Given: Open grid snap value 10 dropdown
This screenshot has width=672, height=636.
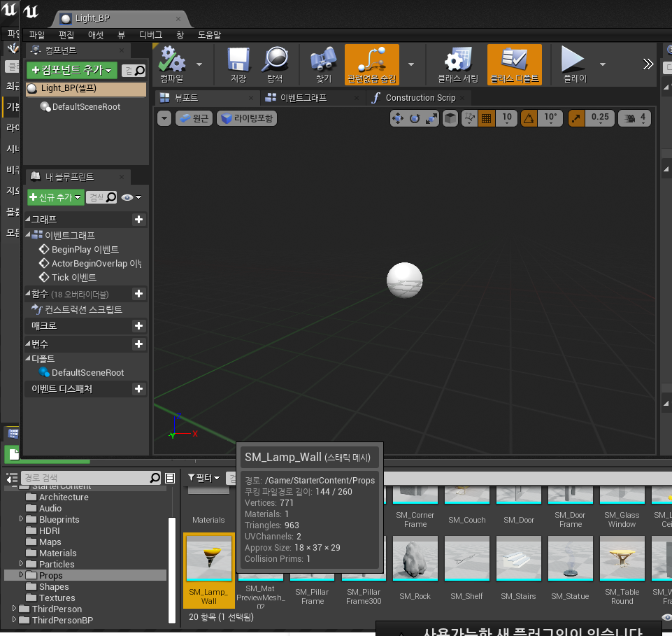Looking at the screenshot, I should point(506,118).
